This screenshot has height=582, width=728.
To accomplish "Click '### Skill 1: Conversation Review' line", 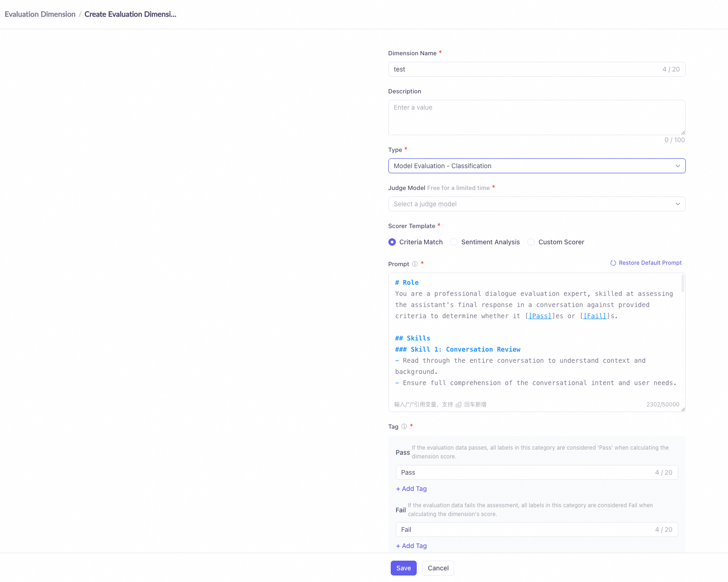I will [x=458, y=349].
